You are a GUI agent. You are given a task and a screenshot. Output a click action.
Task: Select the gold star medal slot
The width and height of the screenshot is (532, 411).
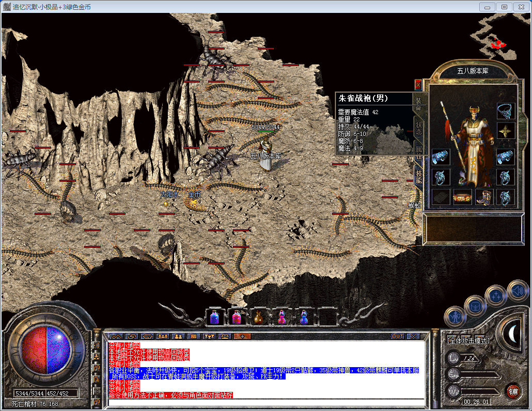(506, 131)
